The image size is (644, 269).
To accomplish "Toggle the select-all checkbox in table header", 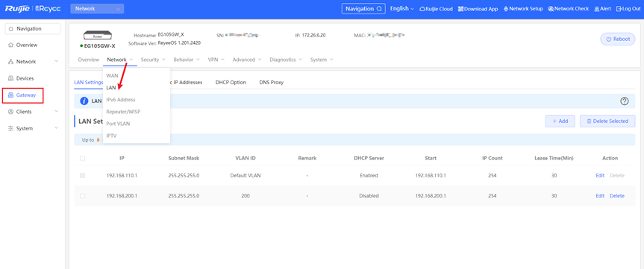I will pyautogui.click(x=83, y=158).
